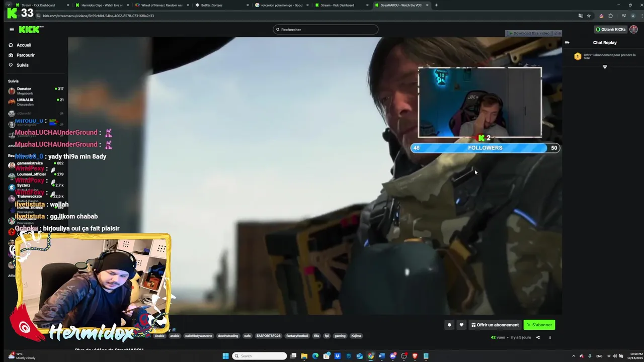The image size is (644, 362).
Task: Open the Syztmz recommended channel
Action: (x=35, y=187)
